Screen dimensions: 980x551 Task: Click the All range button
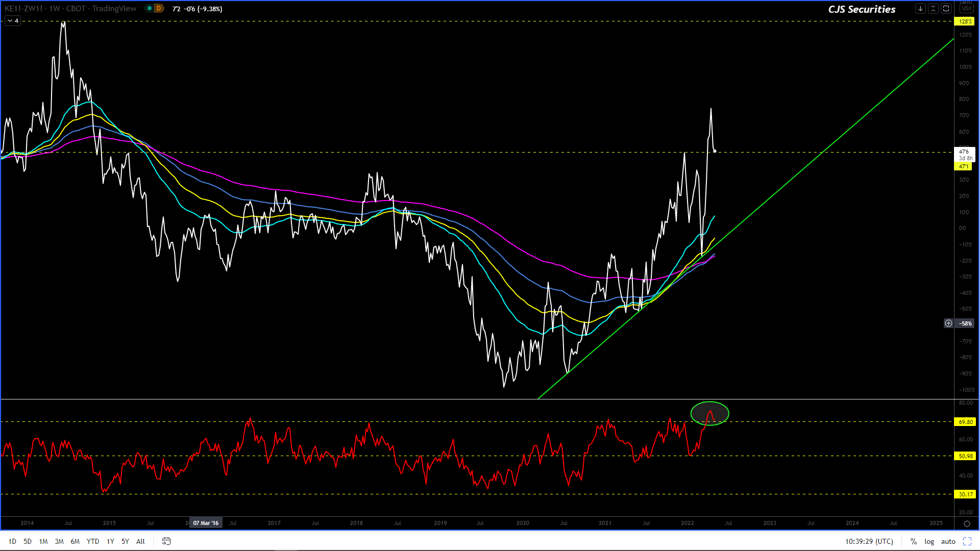pyautogui.click(x=140, y=541)
